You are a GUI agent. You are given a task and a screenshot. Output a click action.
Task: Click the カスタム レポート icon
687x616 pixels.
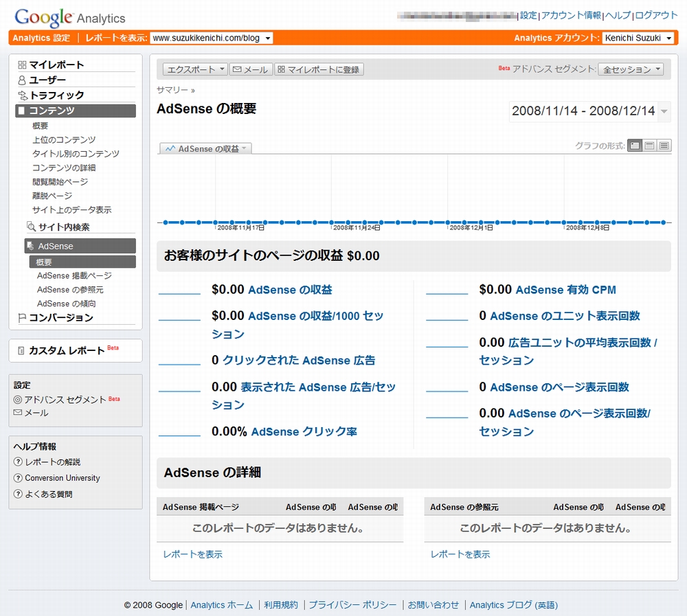pyautogui.click(x=21, y=350)
